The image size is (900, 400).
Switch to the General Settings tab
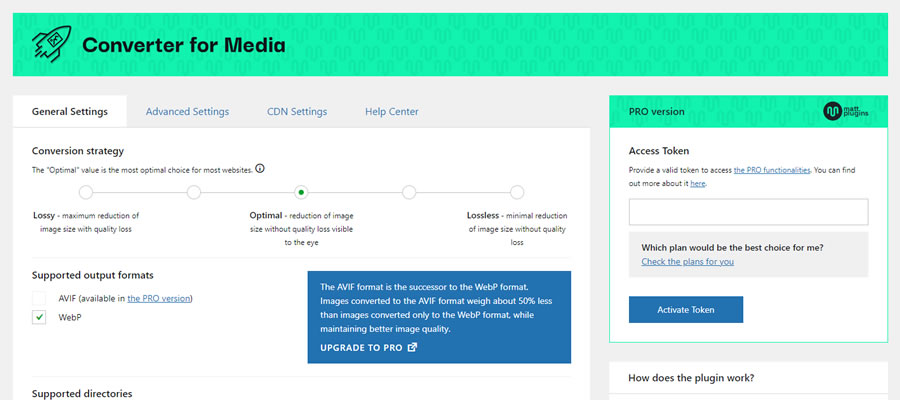click(70, 112)
